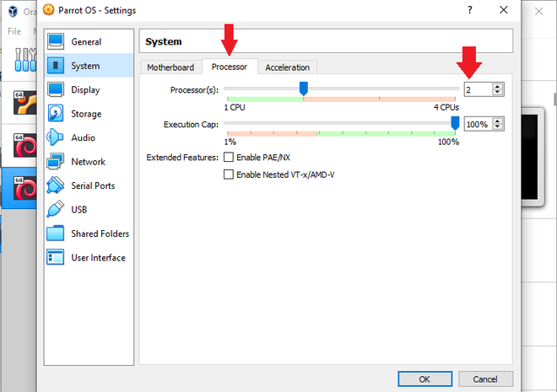Select the Audio label in the sidebar
The image size is (557, 392).
(83, 137)
